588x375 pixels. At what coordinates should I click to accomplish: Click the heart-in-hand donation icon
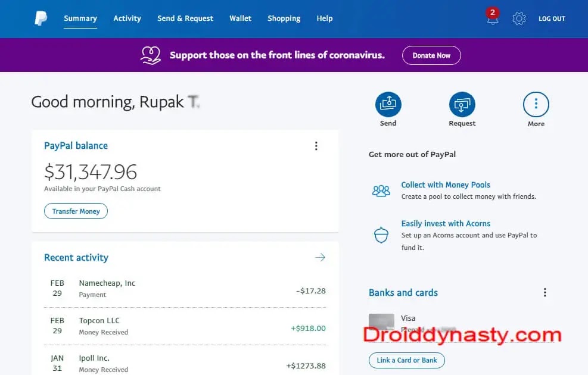coord(150,55)
